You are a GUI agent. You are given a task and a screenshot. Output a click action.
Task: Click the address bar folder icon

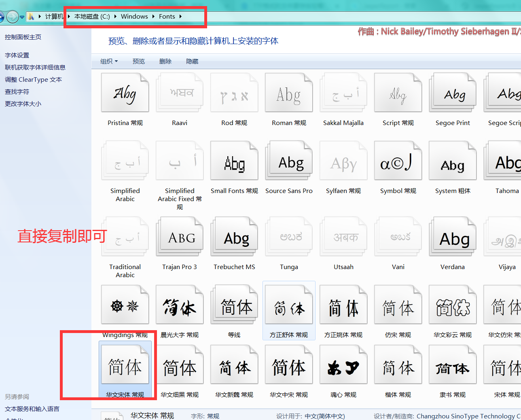pyautogui.click(x=31, y=17)
